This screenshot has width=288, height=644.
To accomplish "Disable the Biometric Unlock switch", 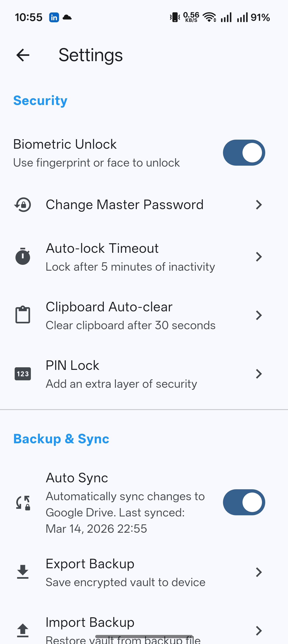I will click(244, 153).
